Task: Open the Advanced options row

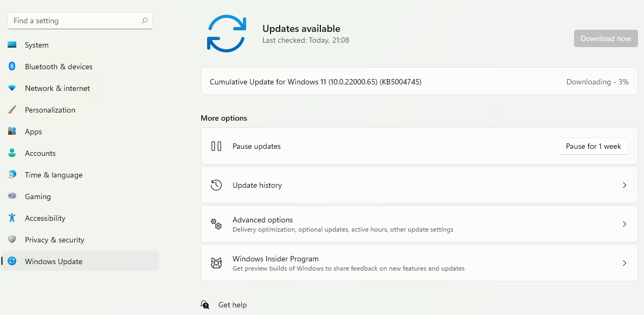Action: [419, 224]
